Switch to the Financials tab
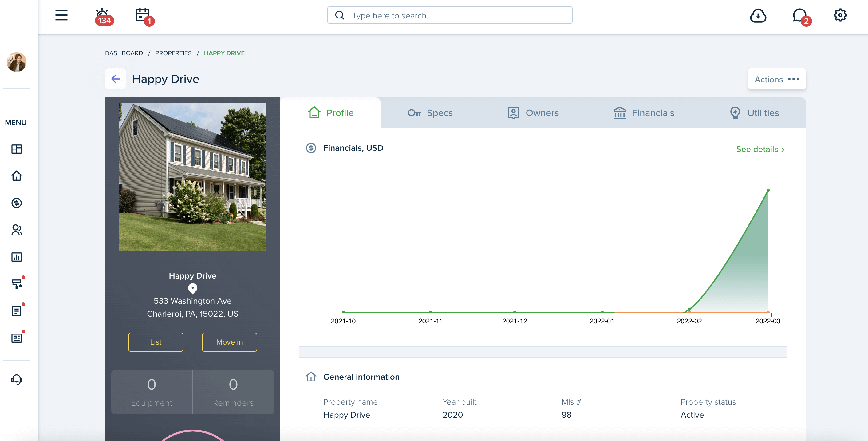Screen dimensions: 868x441 coord(644,113)
